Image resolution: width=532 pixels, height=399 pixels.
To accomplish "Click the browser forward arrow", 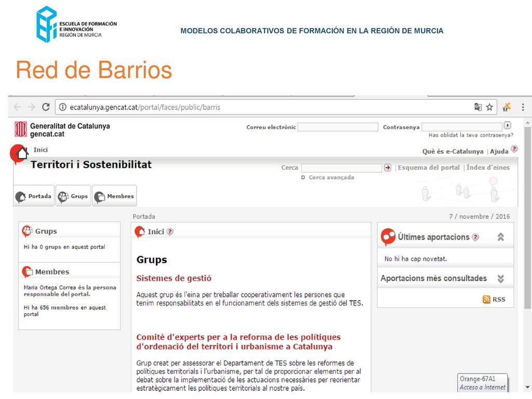I will pos(31,107).
